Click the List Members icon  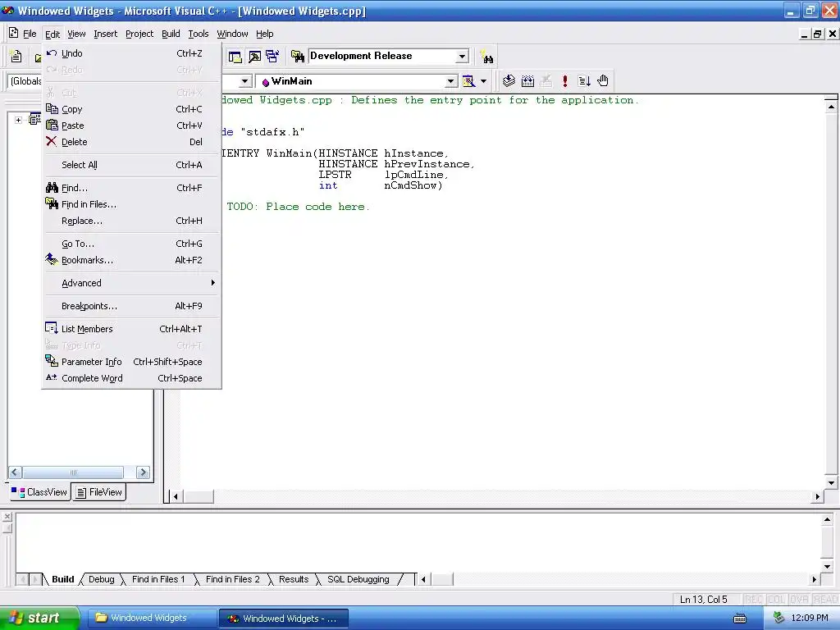(52, 328)
